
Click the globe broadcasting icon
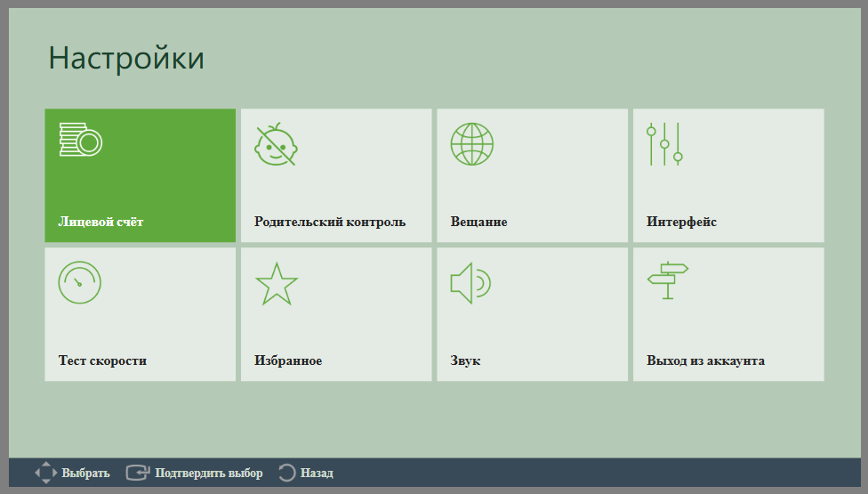471,144
